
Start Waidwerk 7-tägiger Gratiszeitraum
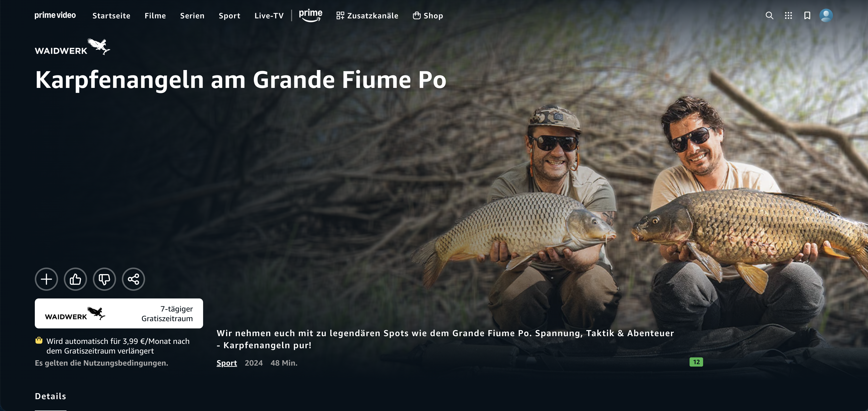119,313
